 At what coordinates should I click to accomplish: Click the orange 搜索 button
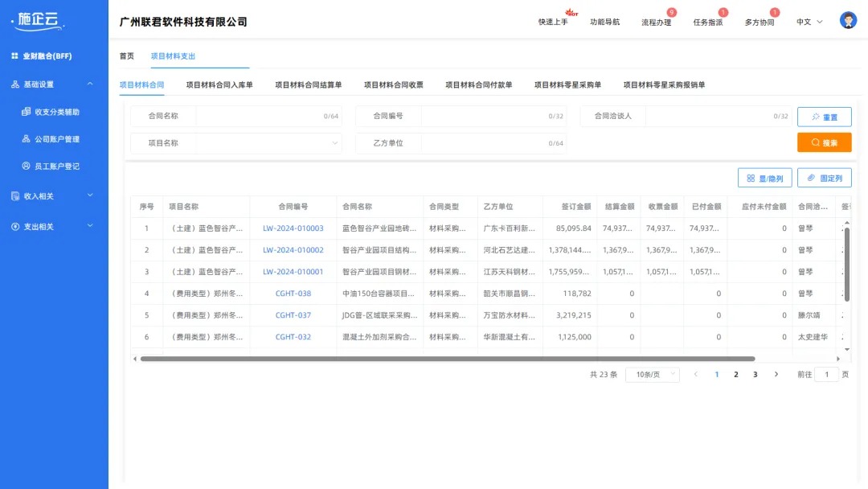point(824,142)
